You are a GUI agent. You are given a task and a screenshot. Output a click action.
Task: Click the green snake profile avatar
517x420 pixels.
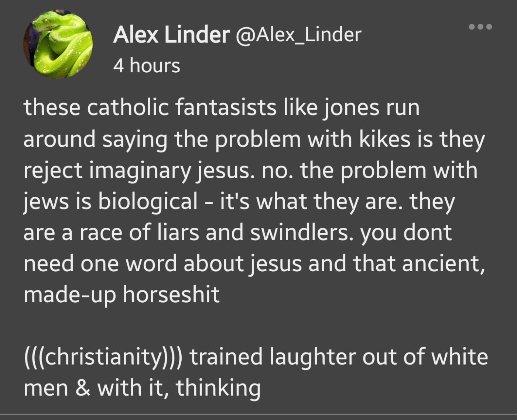coord(58,44)
